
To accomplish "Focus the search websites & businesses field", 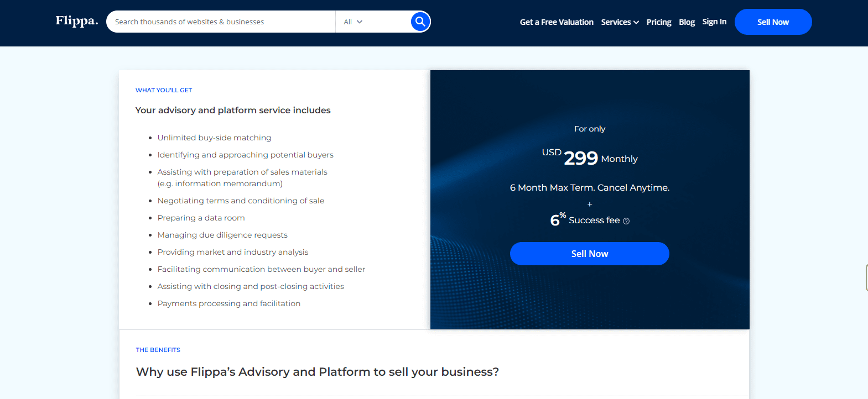I will (x=221, y=22).
